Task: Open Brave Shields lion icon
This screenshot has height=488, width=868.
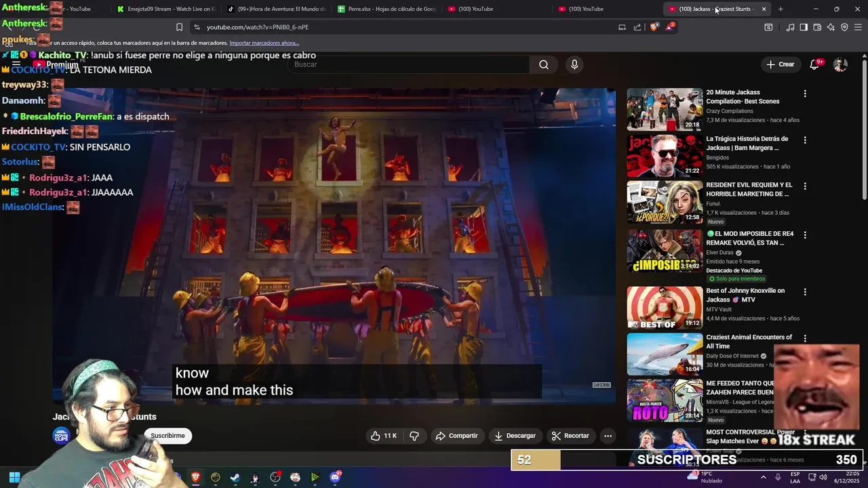Action: click(x=654, y=27)
